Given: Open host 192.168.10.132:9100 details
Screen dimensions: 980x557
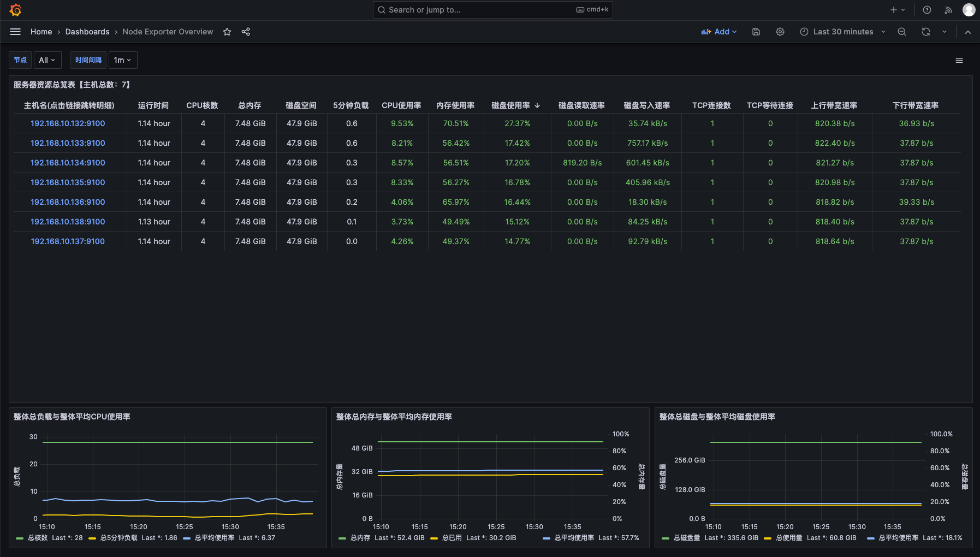Looking at the screenshot, I should pos(68,123).
